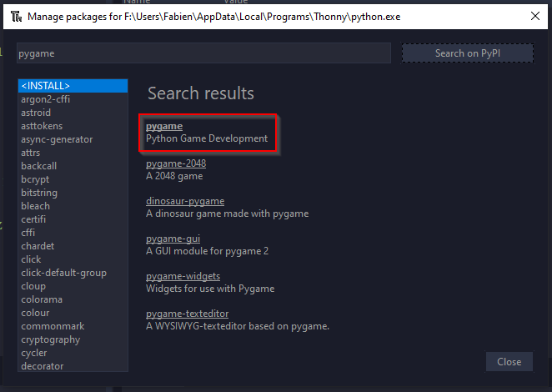The height and width of the screenshot is (392, 552).
Task: Click the 'Python Game Development' description text
Action: [207, 138]
